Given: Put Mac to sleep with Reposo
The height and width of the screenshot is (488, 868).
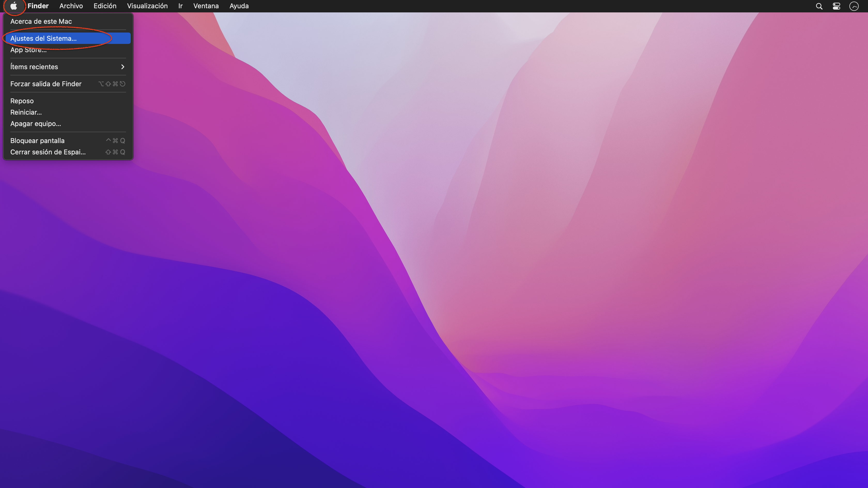Looking at the screenshot, I should (22, 101).
